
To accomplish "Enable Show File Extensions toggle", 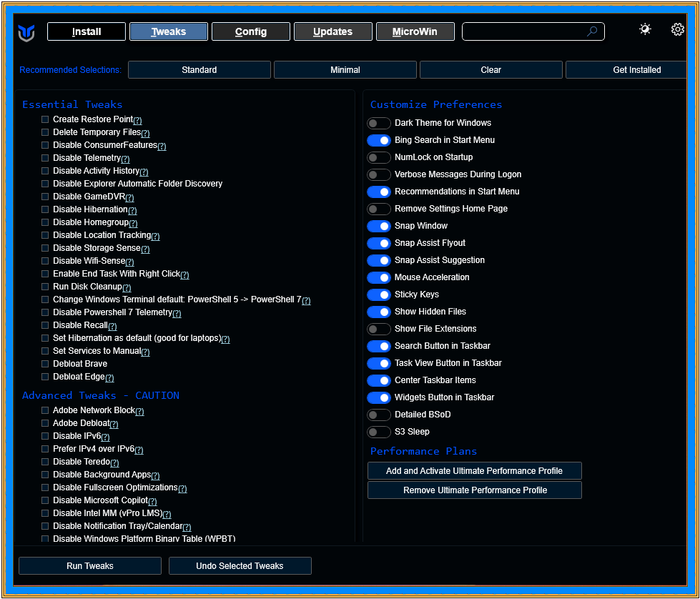I will (378, 329).
